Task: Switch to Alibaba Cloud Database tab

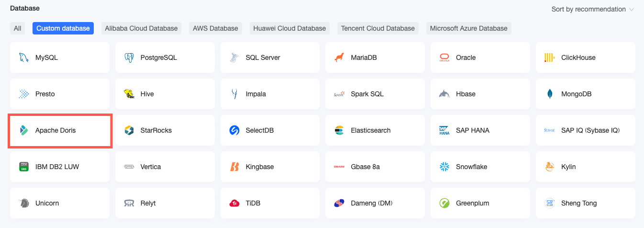Action: (141, 28)
